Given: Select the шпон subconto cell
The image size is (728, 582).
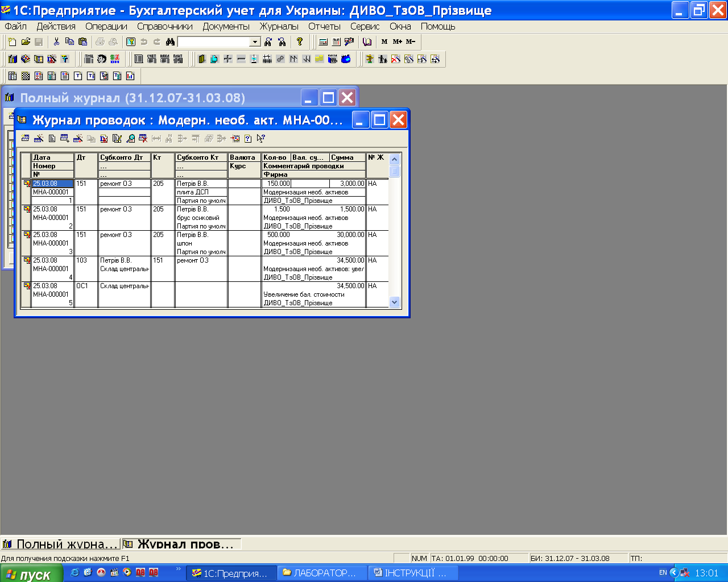Looking at the screenshot, I should (x=201, y=243).
